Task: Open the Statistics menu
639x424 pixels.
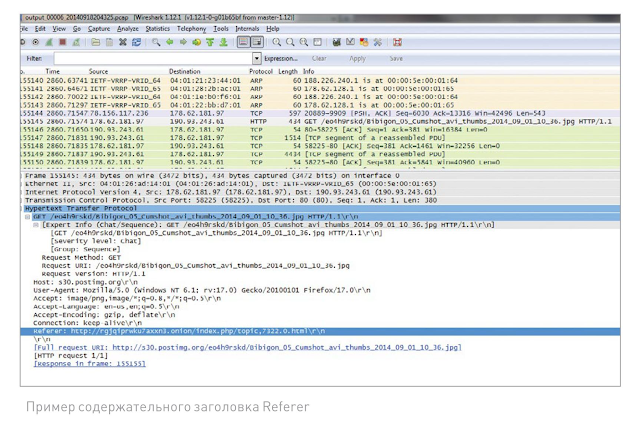Action: 158,29
